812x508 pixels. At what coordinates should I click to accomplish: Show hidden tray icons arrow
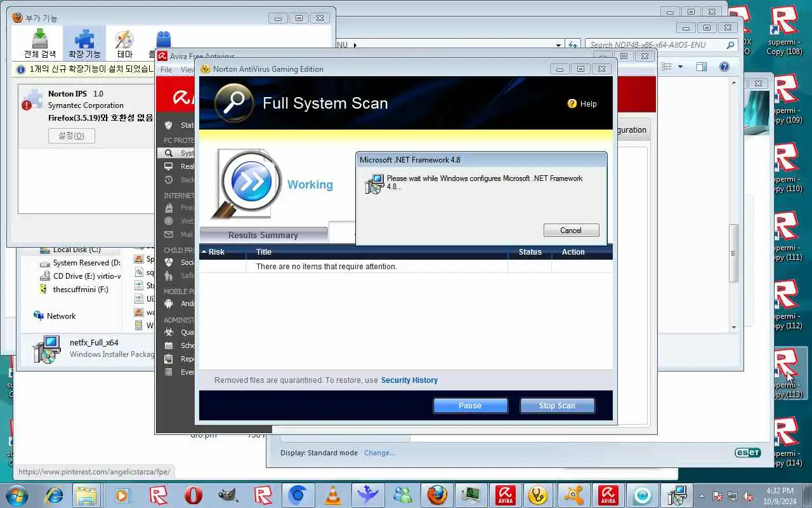click(x=702, y=496)
